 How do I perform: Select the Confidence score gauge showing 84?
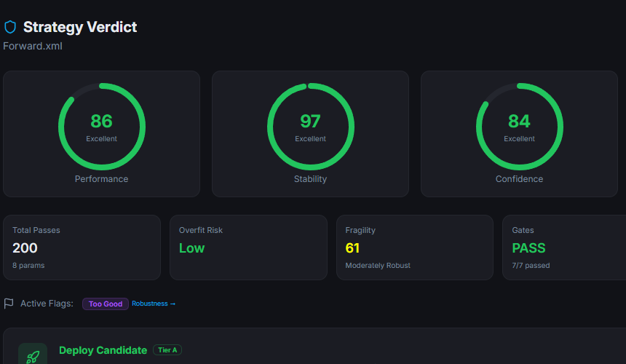[x=520, y=127]
